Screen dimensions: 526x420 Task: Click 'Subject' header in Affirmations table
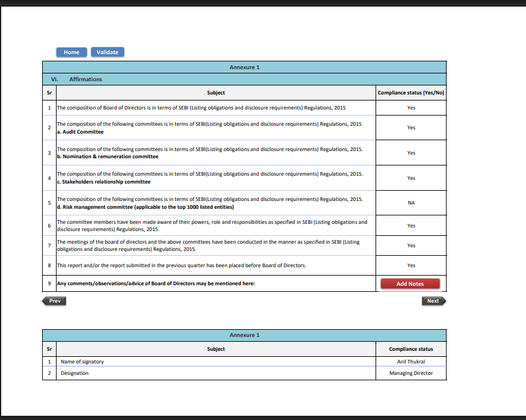tap(215, 93)
